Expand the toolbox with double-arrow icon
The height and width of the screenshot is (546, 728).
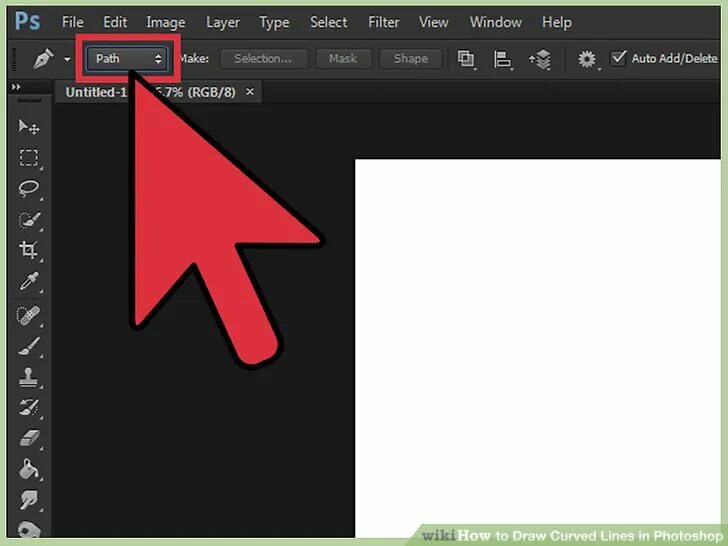click(16, 87)
